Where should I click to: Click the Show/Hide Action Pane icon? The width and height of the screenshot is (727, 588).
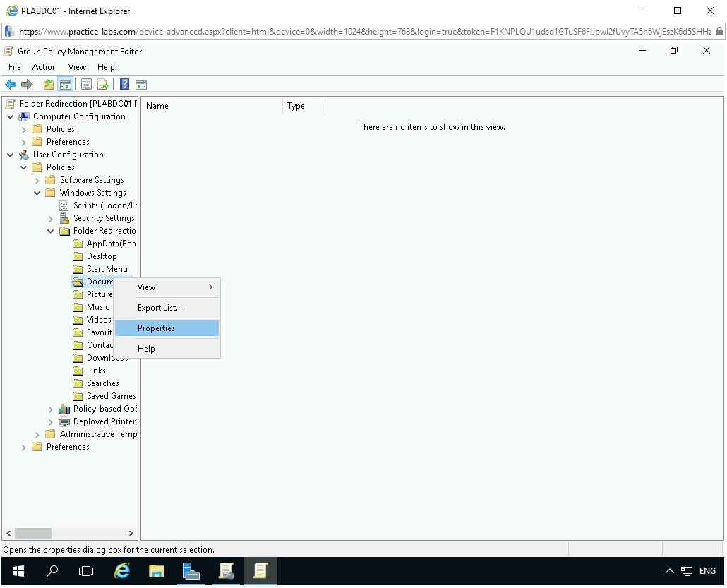pyautogui.click(x=141, y=85)
